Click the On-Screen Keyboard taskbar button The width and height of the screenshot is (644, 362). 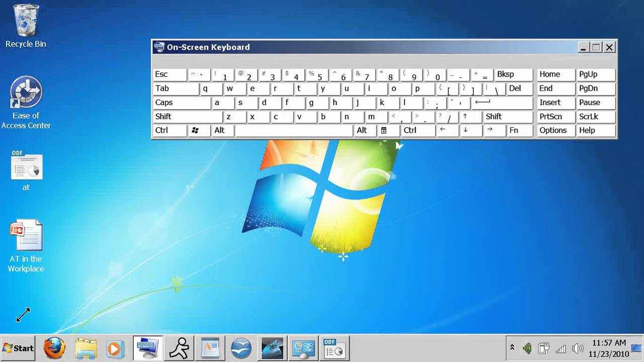click(x=147, y=348)
